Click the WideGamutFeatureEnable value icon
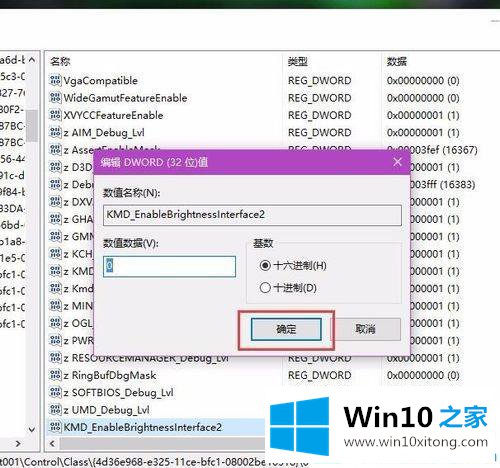Image resolution: width=500 pixels, height=468 pixels. click(x=55, y=98)
